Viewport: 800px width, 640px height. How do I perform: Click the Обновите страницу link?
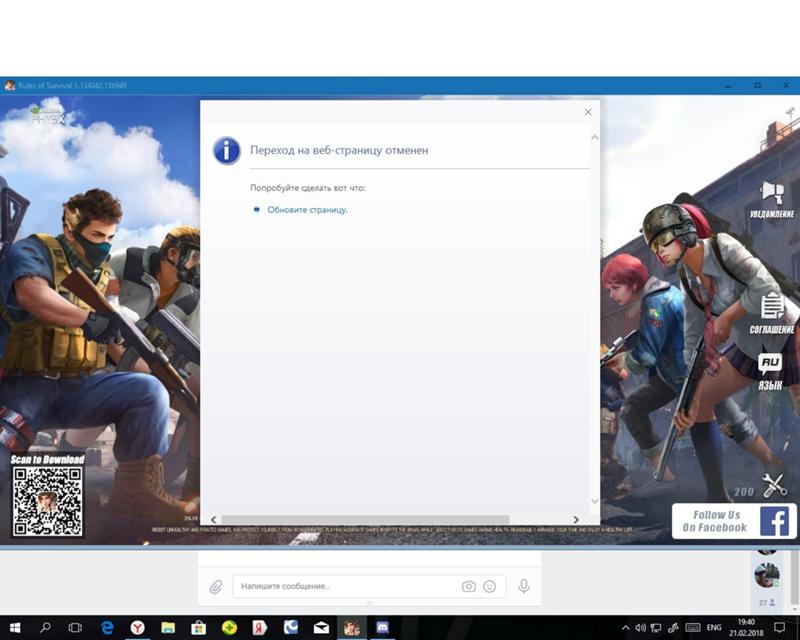click(x=307, y=210)
